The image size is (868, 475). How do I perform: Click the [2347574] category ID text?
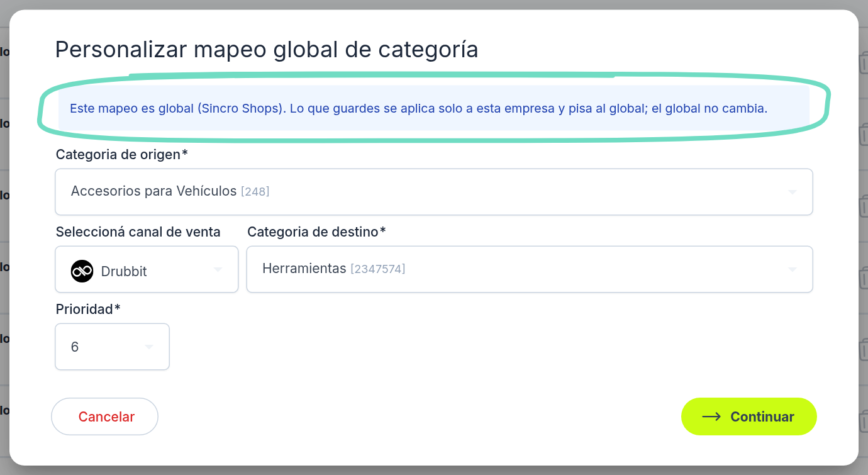point(377,269)
